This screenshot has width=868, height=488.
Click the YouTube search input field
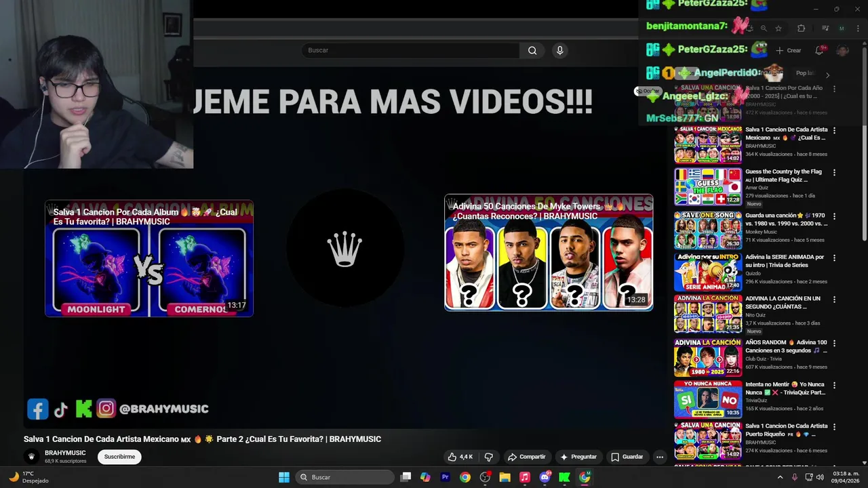(411, 50)
